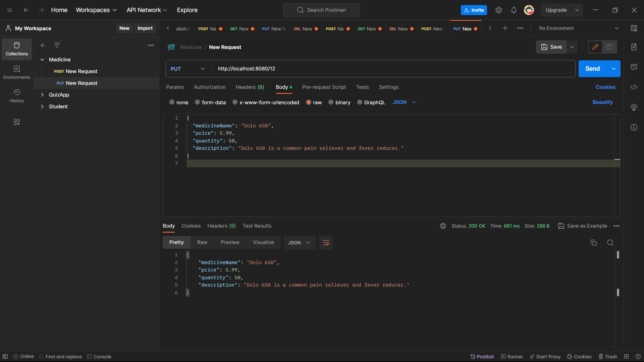Open the JSON format dropdown in body

click(404, 102)
